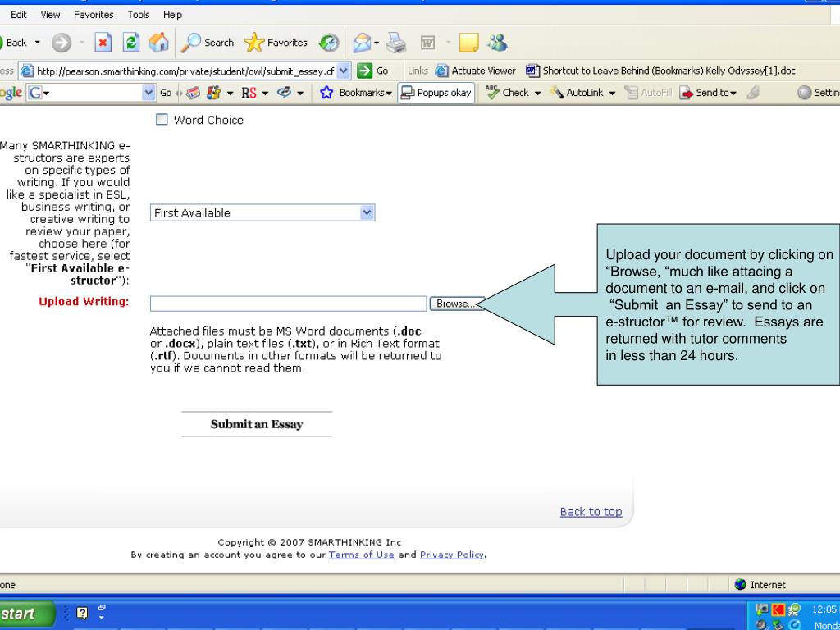Image resolution: width=840 pixels, height=630 pixels.
Task: Click the Edit with Word icon
Action: pos(427,43)
